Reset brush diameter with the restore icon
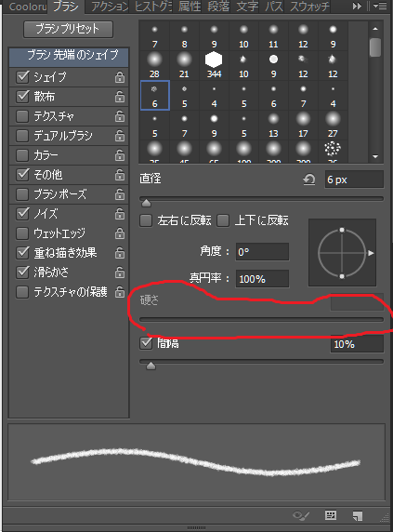Viewport: 393px width, 532px height. [x=309, y=180]
